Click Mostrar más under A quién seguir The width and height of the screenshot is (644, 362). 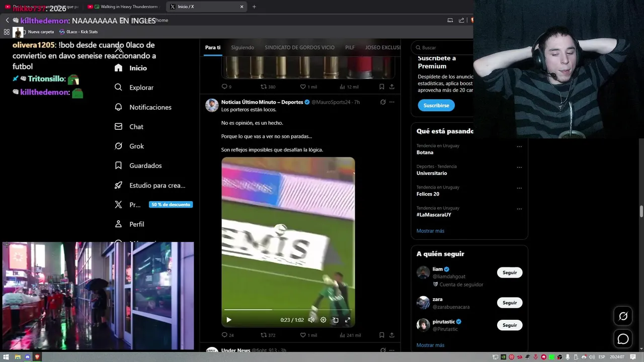(x=430, y=345)
